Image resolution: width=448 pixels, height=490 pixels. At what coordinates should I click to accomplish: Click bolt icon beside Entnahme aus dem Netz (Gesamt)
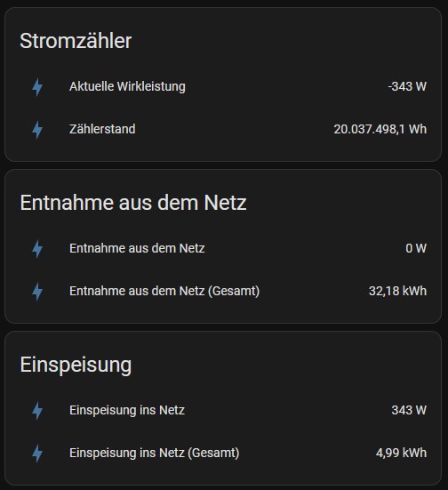point(37,292)
